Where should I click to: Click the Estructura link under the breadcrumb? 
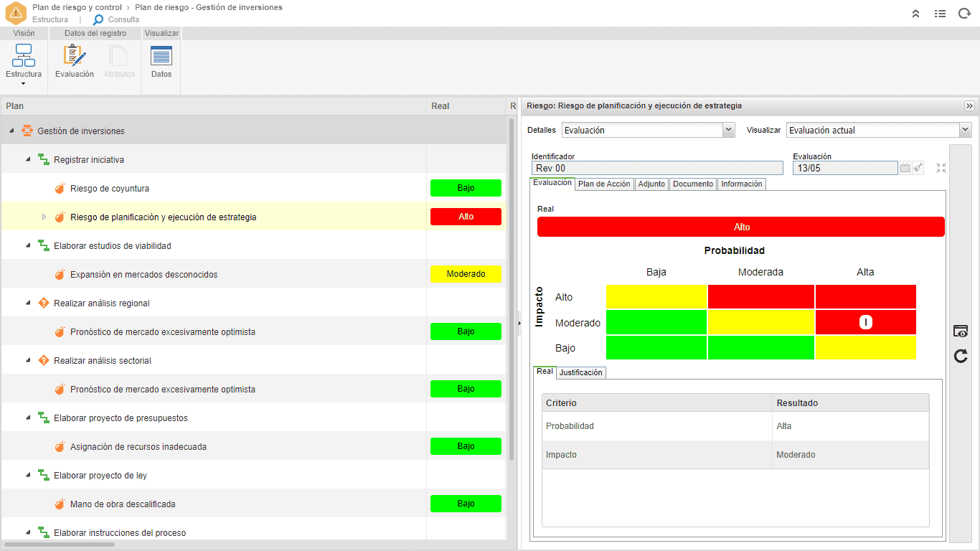click(50, 19)
